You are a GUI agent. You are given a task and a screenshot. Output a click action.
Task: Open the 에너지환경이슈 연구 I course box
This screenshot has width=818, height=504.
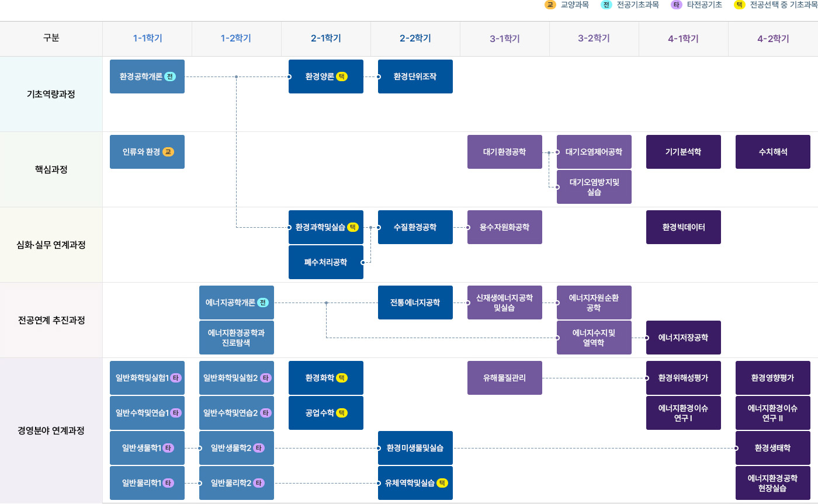pyautogui.click(x=684, y=413)
